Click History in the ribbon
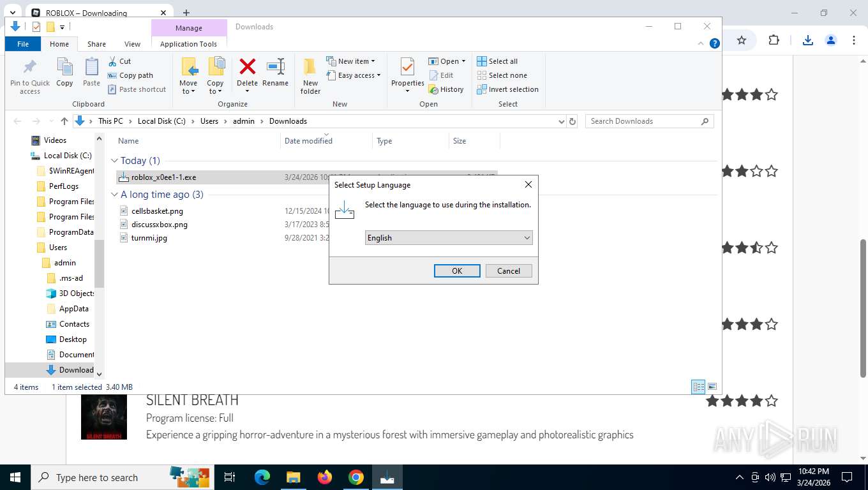 pos(446,89)
